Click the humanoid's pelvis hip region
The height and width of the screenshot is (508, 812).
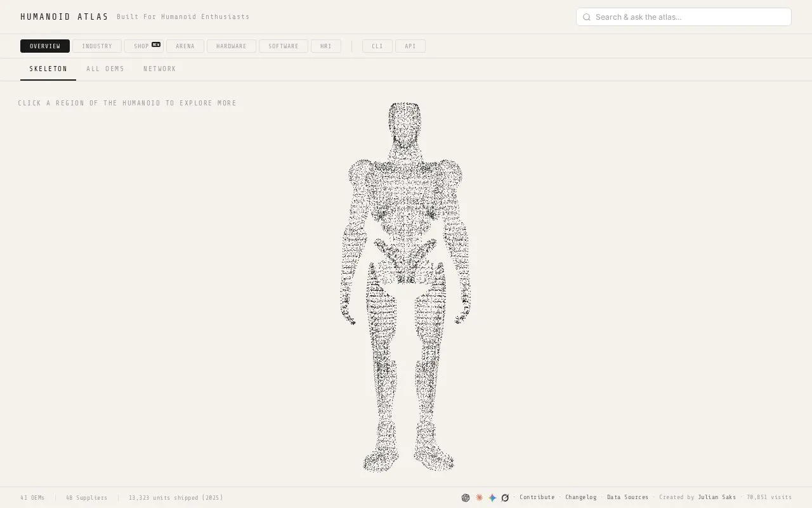point(405,260)
